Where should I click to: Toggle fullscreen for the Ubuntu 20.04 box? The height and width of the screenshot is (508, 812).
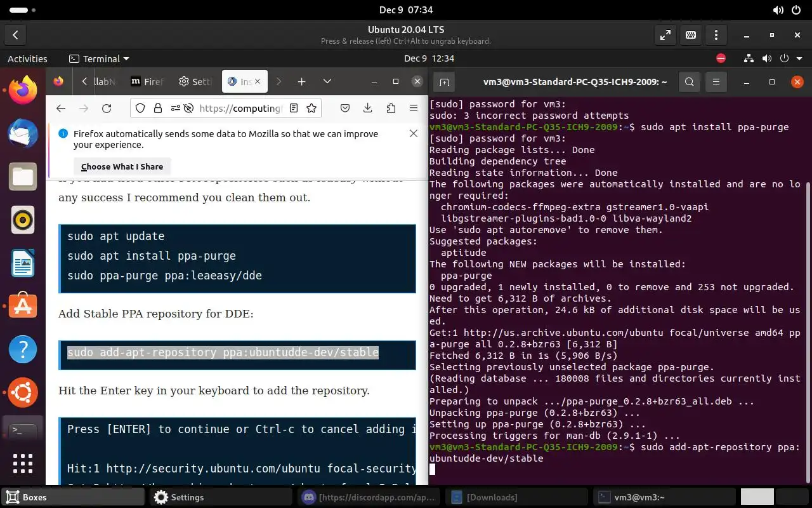pyautogui.click(x=665, y=35)
